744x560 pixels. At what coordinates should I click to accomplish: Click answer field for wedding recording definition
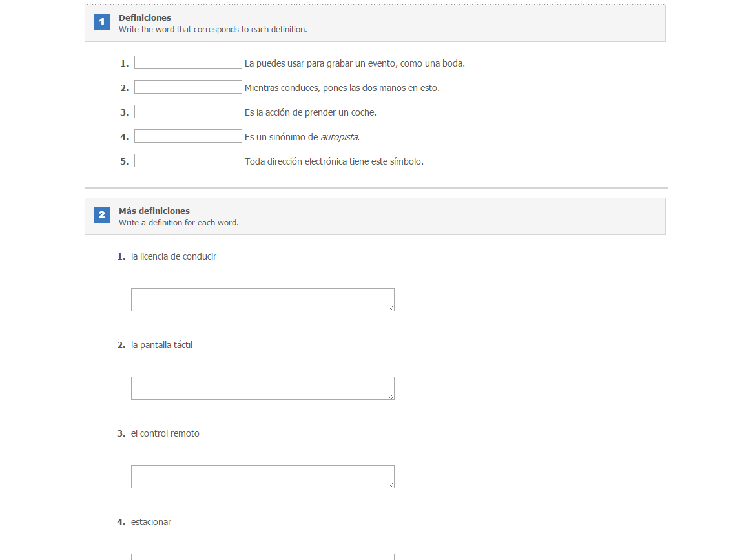pos(188,63)
